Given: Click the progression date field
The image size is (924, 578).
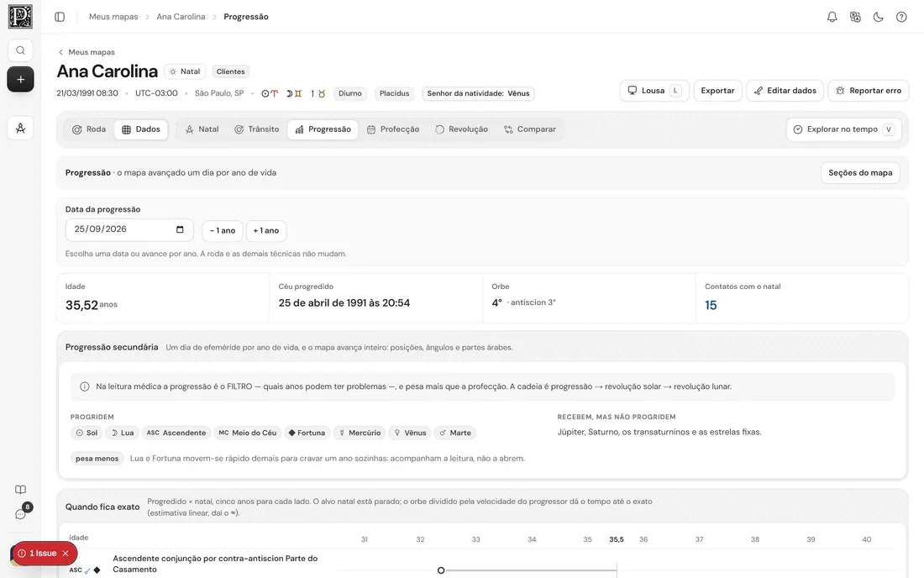Looking at the screenshot, I should coord(129,230).
